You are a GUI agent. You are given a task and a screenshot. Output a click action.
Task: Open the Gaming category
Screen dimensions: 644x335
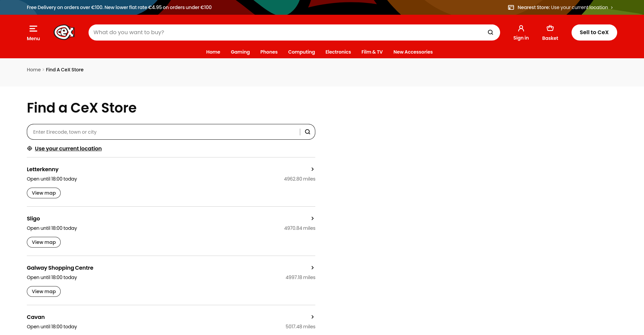tap(240, 52)
